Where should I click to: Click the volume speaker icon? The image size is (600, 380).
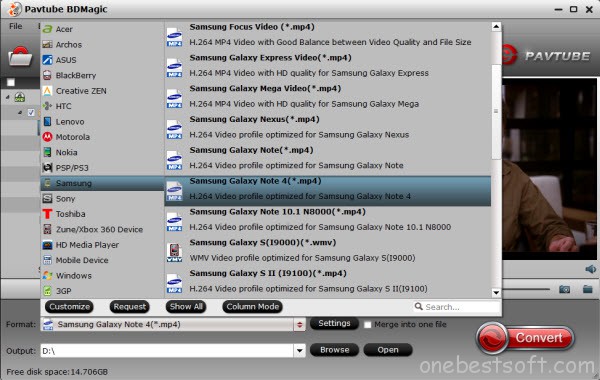click(x=590, y=269)
